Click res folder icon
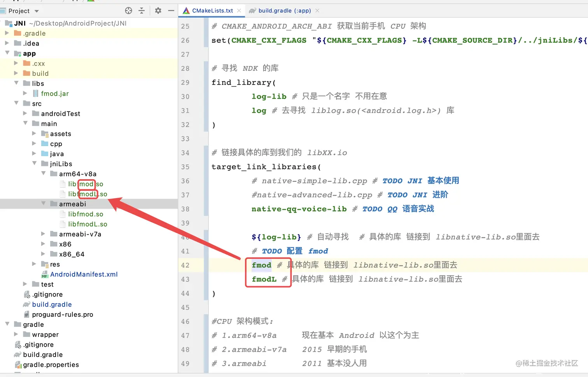 pos(45,264)
